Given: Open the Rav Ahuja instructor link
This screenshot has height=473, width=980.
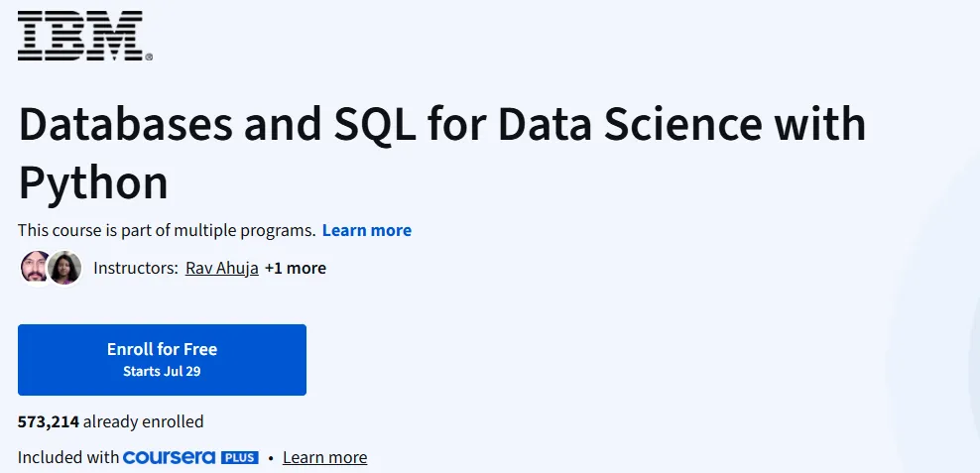Looking at the screenshot, I should (222, 268).
